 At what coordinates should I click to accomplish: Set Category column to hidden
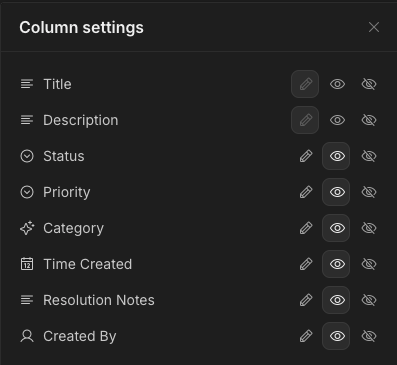tap(369, 228)
